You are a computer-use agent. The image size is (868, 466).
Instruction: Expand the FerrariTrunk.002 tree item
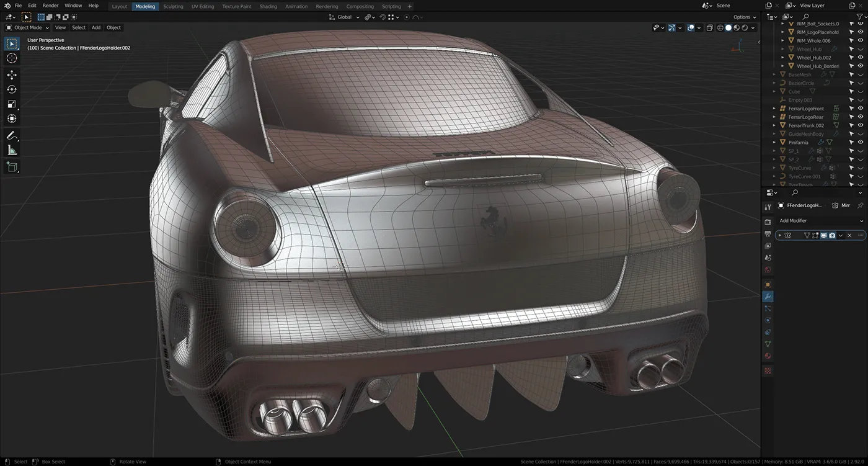[x=774, y=125]
